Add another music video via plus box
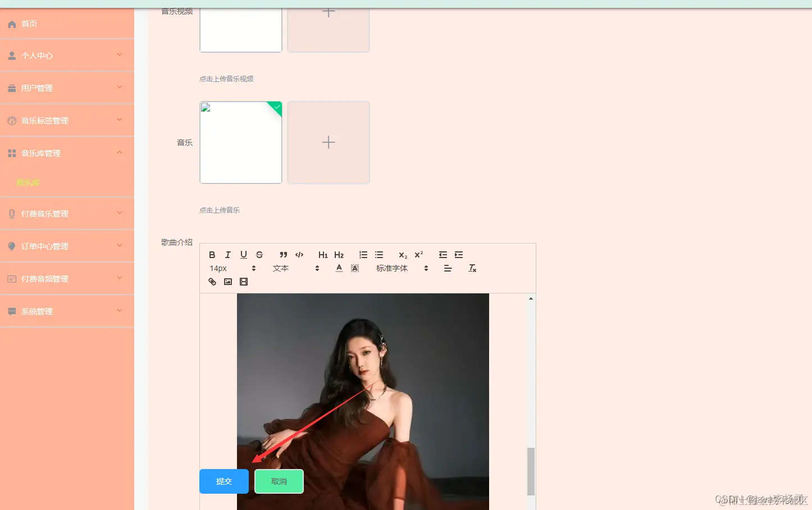Screen dimensions: 812x510 [x=329, y=30]
